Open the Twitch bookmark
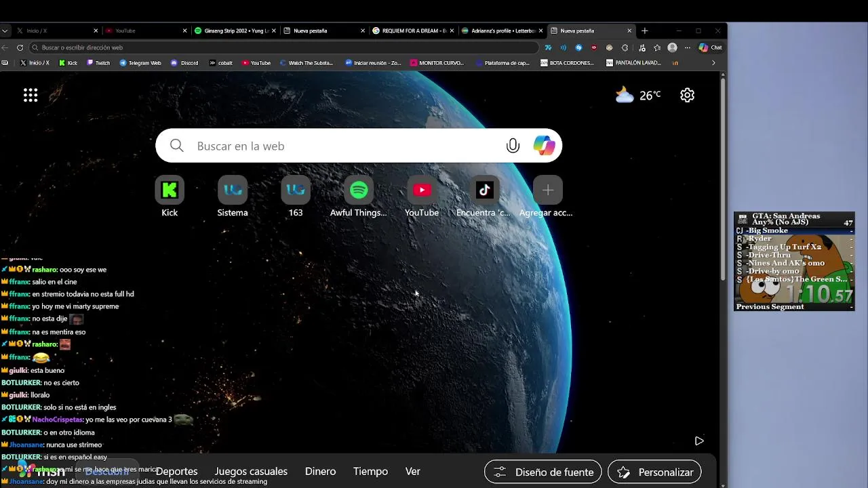868x488 pixels. click(x=98, y=63)
